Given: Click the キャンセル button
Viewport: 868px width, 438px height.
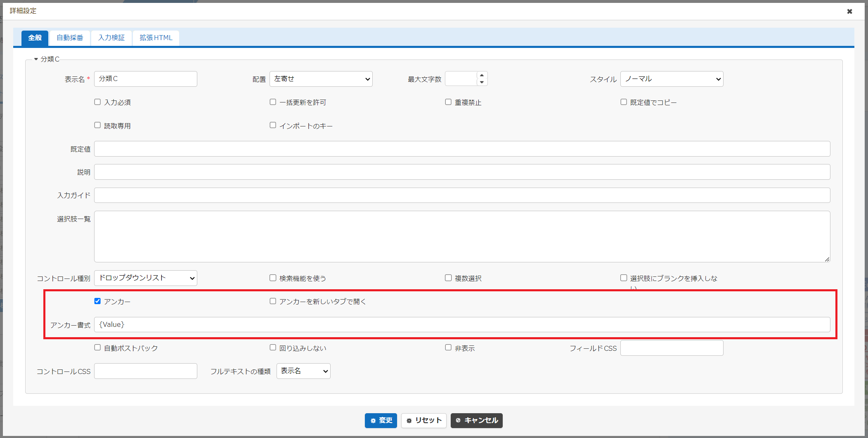Looking at the screenshot, I should pos(477,420).
